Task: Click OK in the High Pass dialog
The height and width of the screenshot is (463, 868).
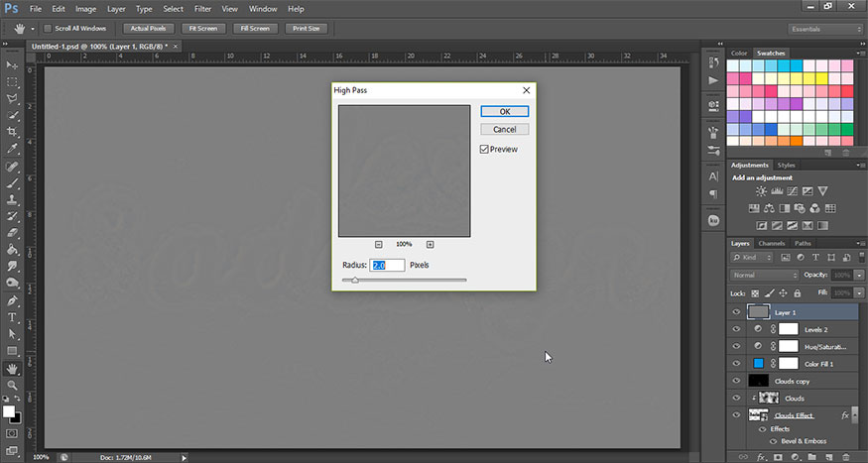Action: pos(504,112)
